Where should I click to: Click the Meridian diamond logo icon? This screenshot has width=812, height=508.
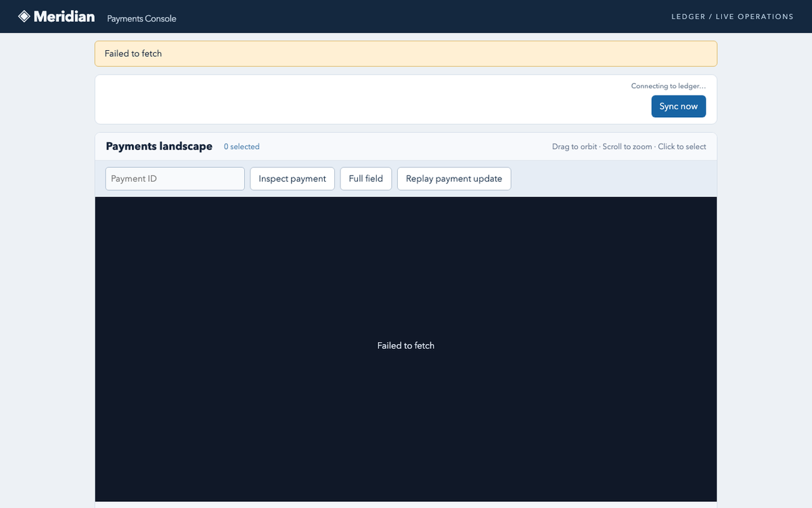coord(24,16)
